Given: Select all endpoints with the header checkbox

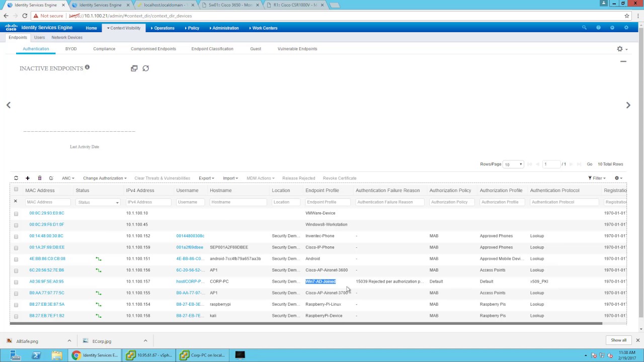Looking at the screenshot, I should click(x=16, y=190).
